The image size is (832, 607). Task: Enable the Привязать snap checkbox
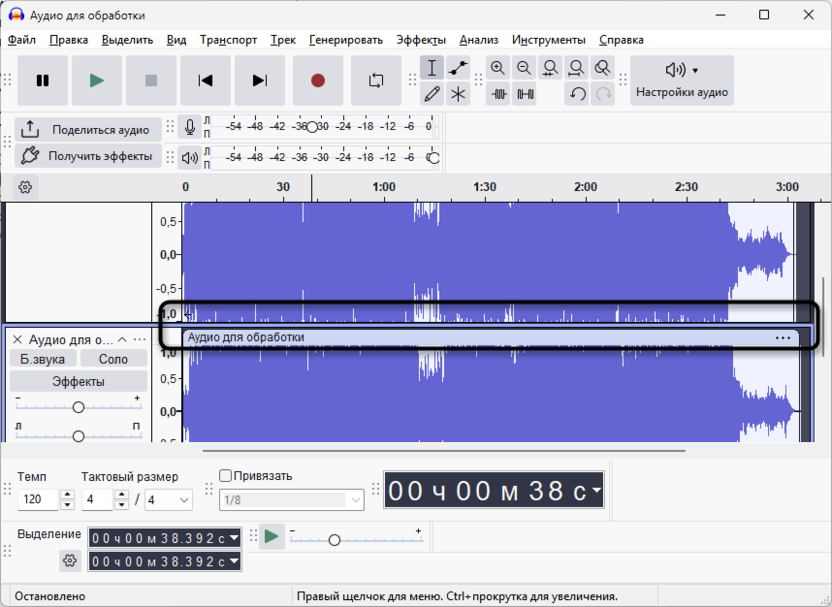(225, 476)
